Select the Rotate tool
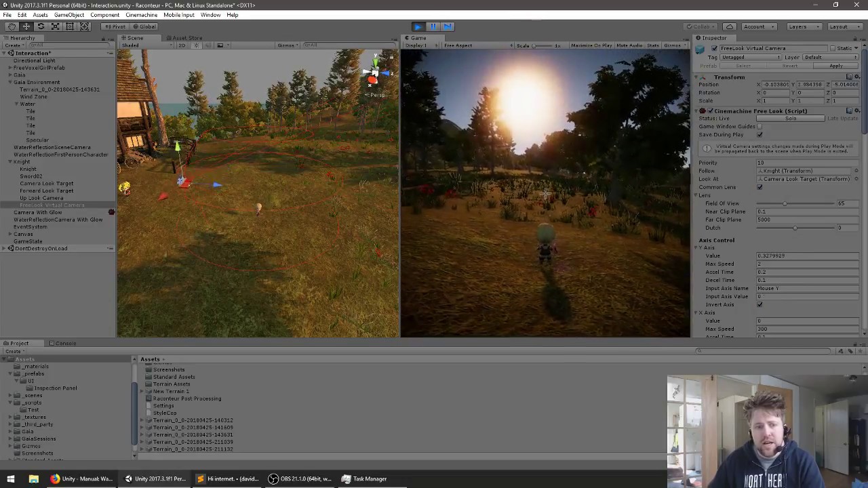868x488 pixels. click(41, 26)
